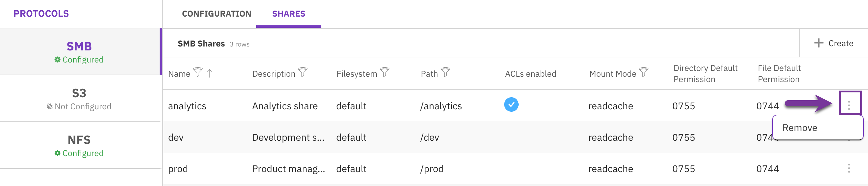This screenshot has height=186, width=868.
Task: Select the S3 protocol
Action: (79, 98)
